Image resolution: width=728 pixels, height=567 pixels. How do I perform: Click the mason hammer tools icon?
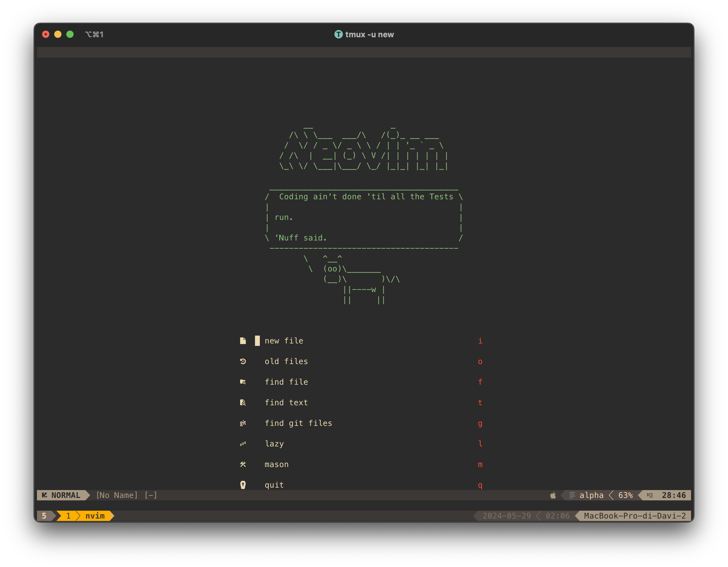tap(243, 464)
